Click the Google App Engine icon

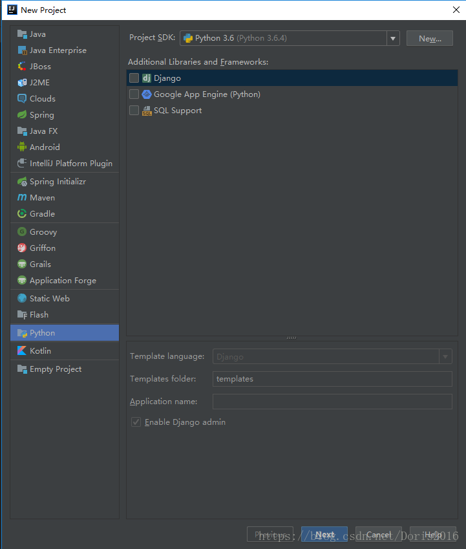146,94
